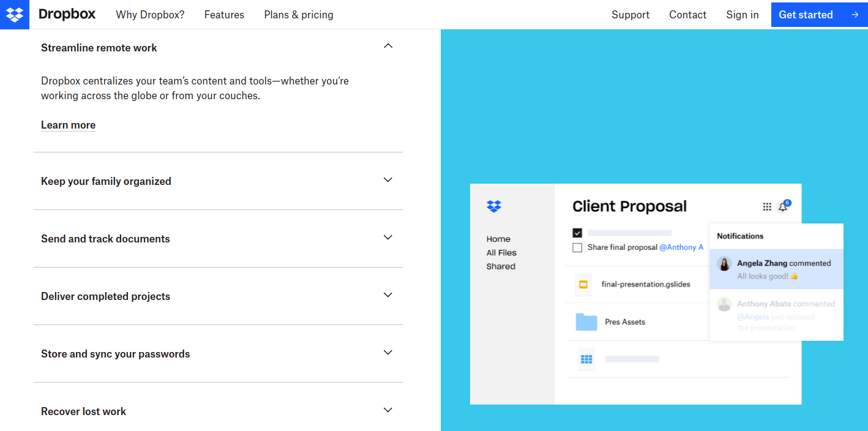Click the blue Pres Assets folder icon

click(586, 322)
